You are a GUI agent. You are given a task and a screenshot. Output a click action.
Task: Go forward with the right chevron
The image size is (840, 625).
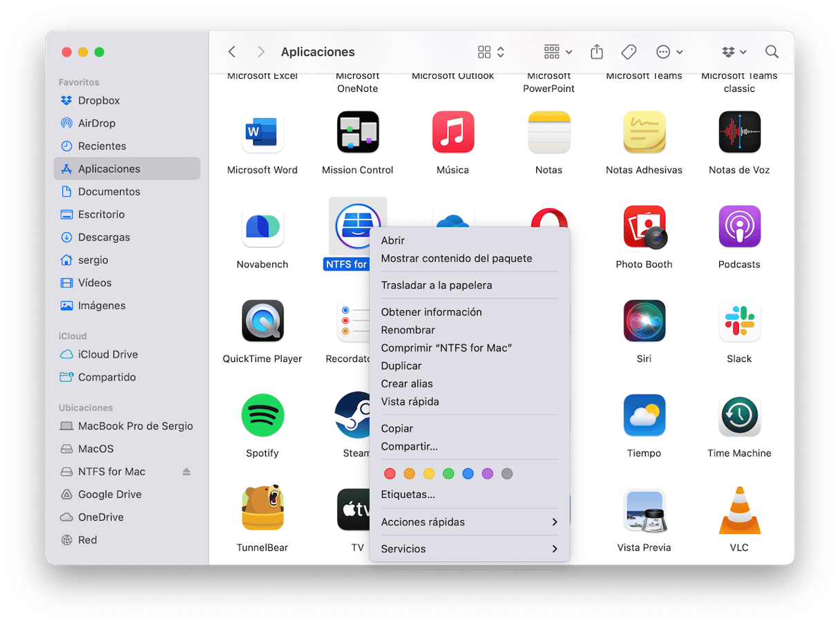[x=260, y=52]
